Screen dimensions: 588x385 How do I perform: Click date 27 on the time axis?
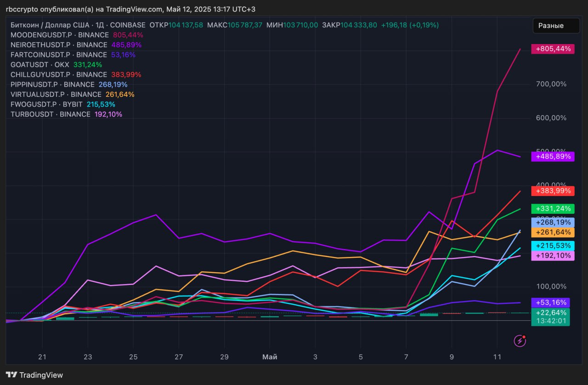coord(179,357)
